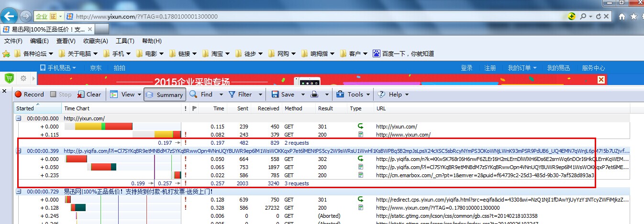644x224 pixels.
Task: Click the stop loading X in address bar
Action: coord(606,16)
